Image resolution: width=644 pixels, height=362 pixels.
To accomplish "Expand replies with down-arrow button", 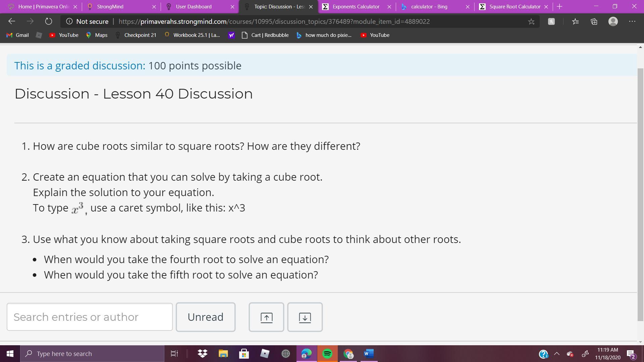I will click(x=305, y=317).
